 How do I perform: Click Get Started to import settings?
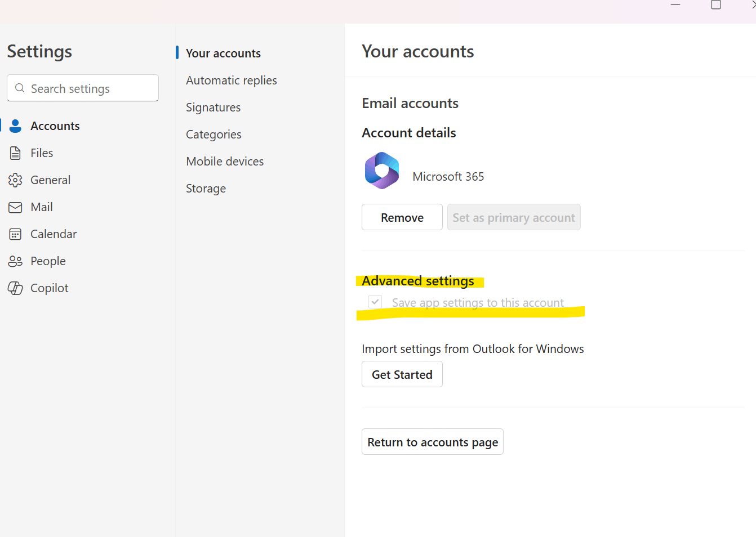coord(402,374)
